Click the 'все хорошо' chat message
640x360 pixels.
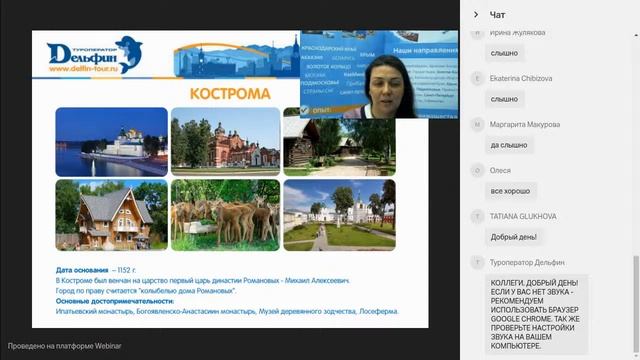coord(511,191)
